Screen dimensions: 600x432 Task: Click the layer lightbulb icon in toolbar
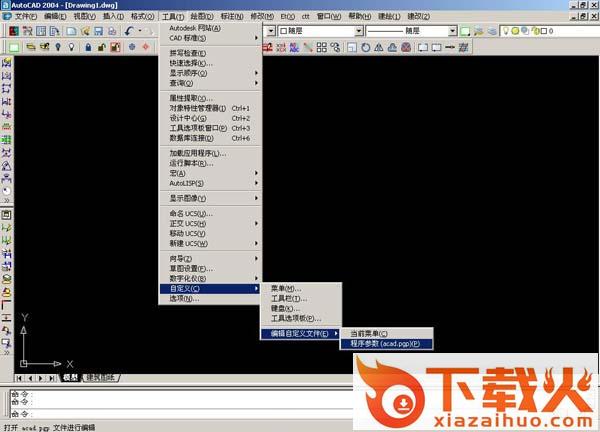tap(56, 47)
